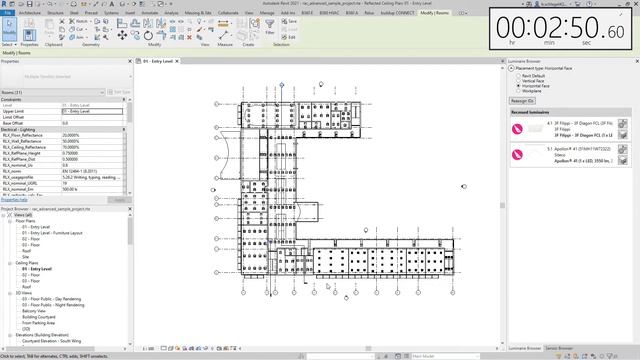Open the Select dropdown under Modify
Screen dimensions: 640x360
[x=9, y=44]
